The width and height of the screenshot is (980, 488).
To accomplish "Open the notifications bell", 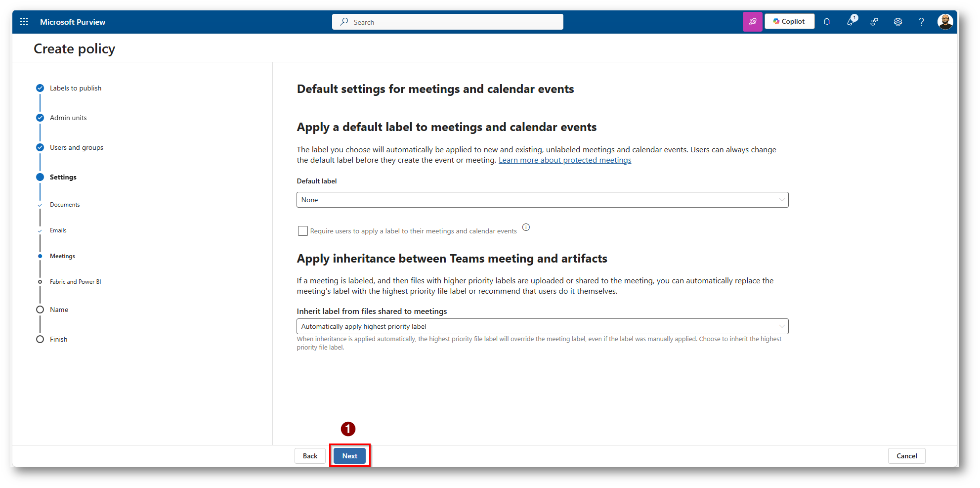I will coord(827,22).
